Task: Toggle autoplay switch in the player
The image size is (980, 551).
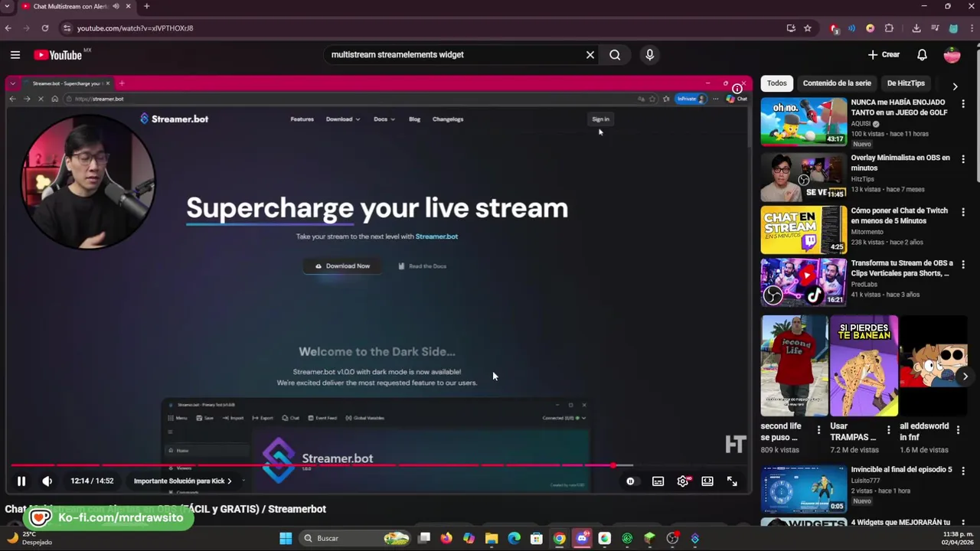Action: [631, 481]
